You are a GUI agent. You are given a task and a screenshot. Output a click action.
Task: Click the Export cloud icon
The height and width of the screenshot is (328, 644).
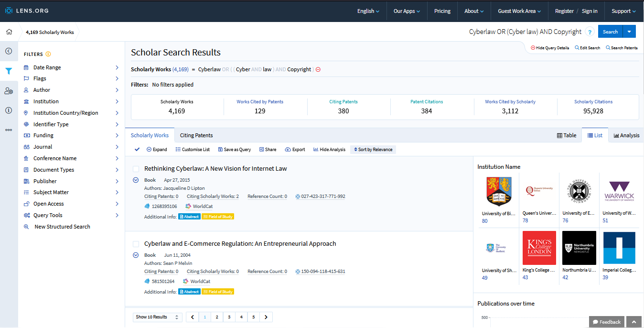pyautogui.click(x=288, y=150)
